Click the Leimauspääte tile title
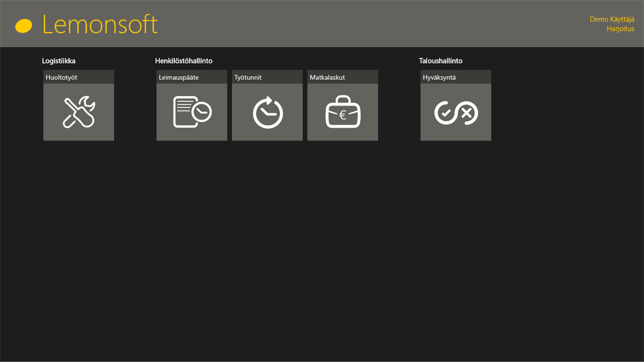This screenshot has width=644, height=362. point(179,77)
